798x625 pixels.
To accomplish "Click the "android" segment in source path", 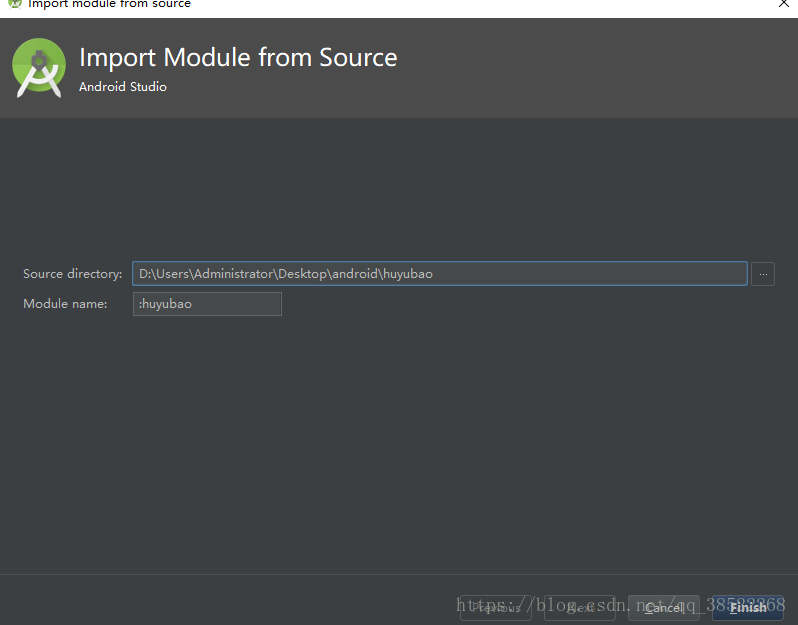I will [356, 274].
